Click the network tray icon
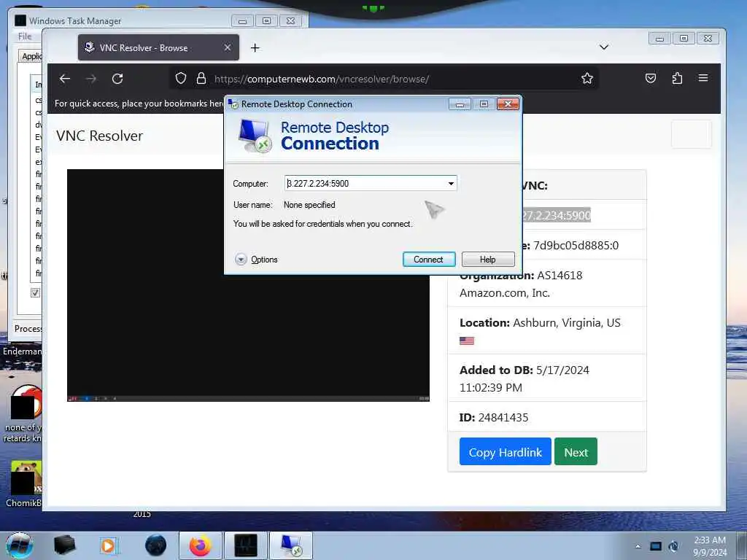747x560 pixels. 656,546
